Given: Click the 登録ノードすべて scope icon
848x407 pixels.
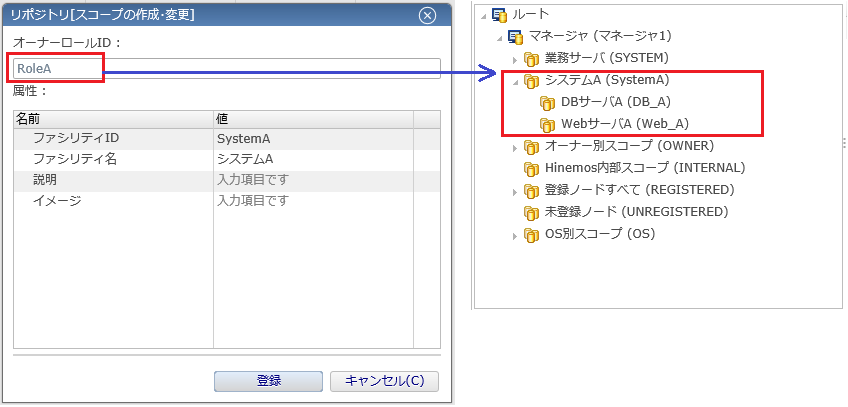Looking at the screenshot, I should pos(532,191).
